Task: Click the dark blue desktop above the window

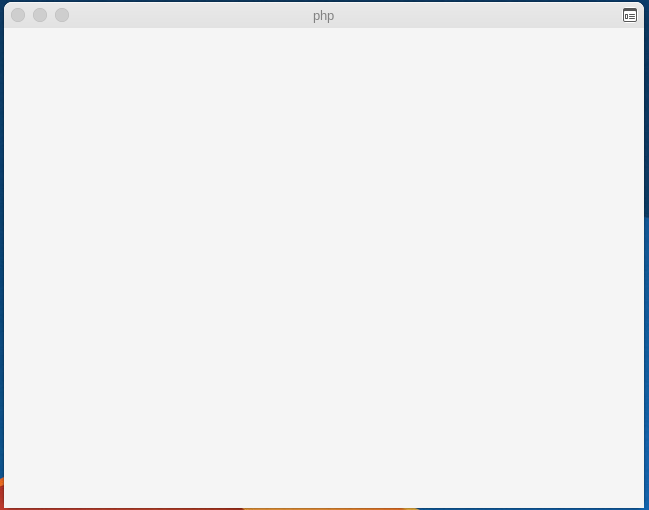Action: [324, 1]
